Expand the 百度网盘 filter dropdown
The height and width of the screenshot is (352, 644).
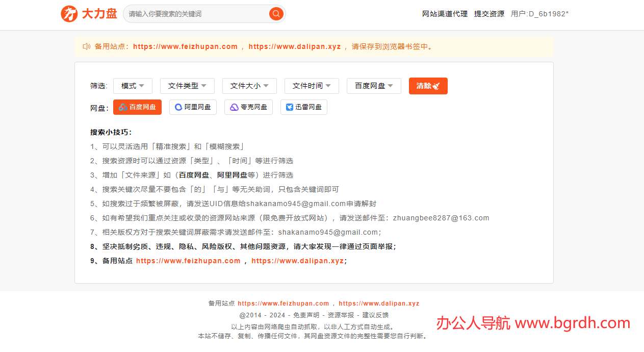pos(374,86)
